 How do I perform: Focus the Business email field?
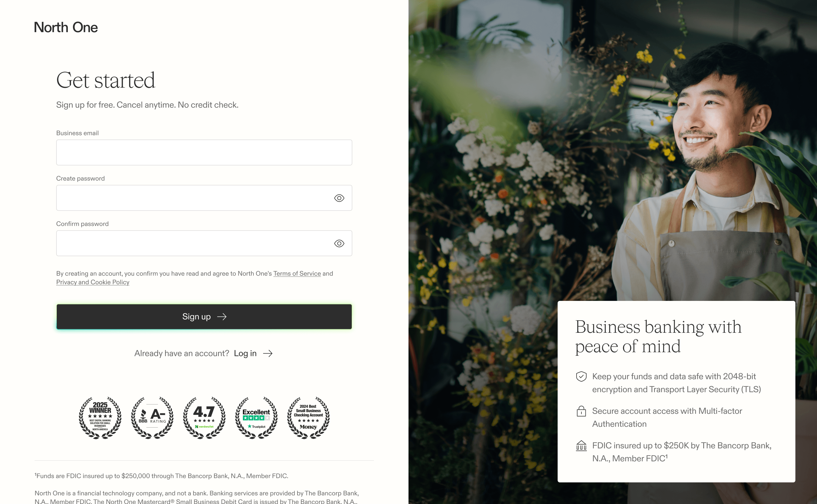pos(204,152)
